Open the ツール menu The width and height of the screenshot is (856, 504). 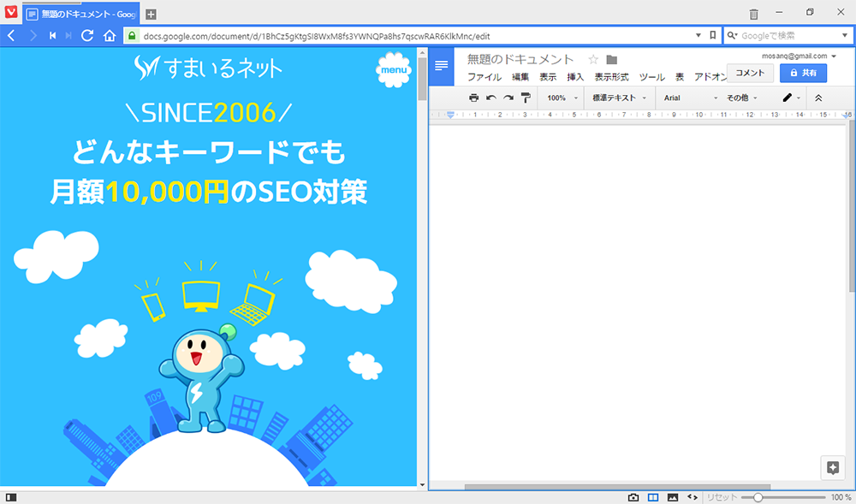point(651,78)
